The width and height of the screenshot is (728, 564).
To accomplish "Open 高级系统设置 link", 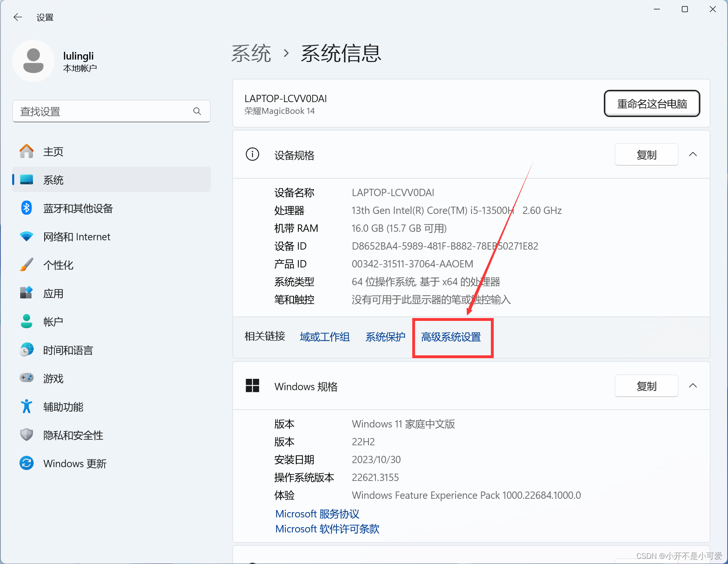I will click(451, 337).
